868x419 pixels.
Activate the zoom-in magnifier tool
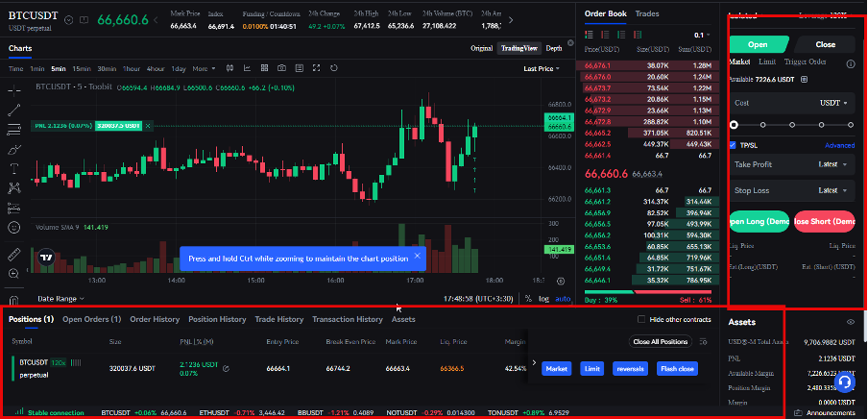[14, 273]
